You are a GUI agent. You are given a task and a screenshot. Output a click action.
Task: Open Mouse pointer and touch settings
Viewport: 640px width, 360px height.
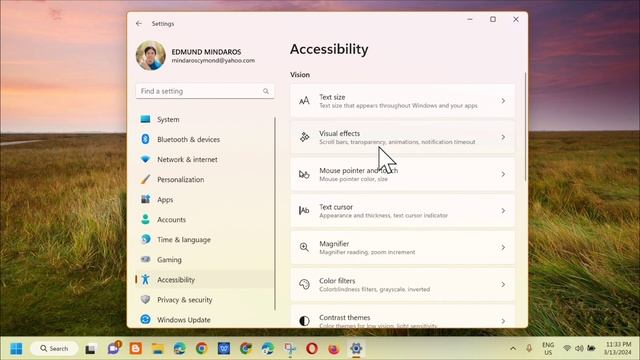pos(402,174)
